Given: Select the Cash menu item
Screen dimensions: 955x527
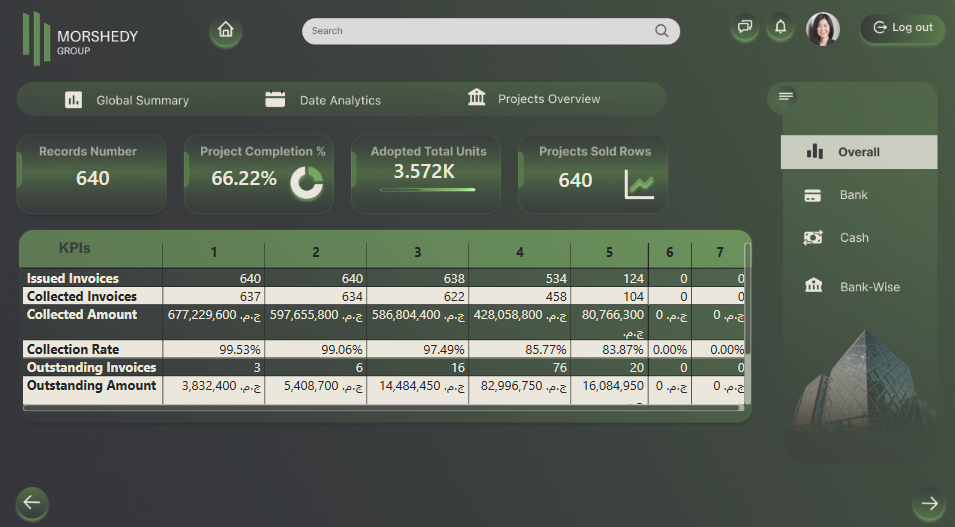Looking at the screenshot, I should coord(859,238).
